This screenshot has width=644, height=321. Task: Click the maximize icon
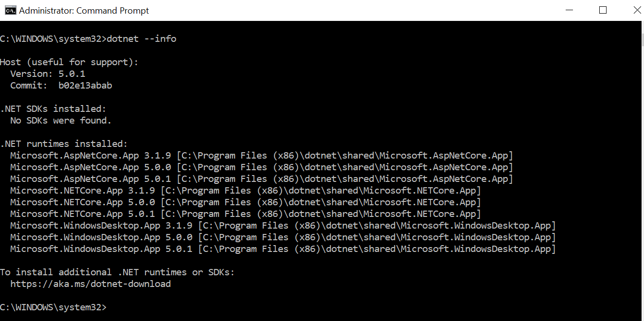tap(603, 10)
